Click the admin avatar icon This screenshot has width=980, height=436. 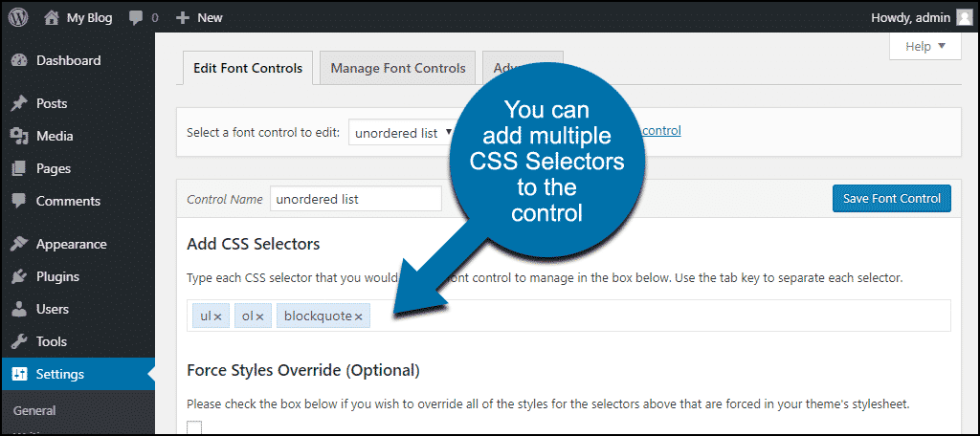click(x=963, y=17)
